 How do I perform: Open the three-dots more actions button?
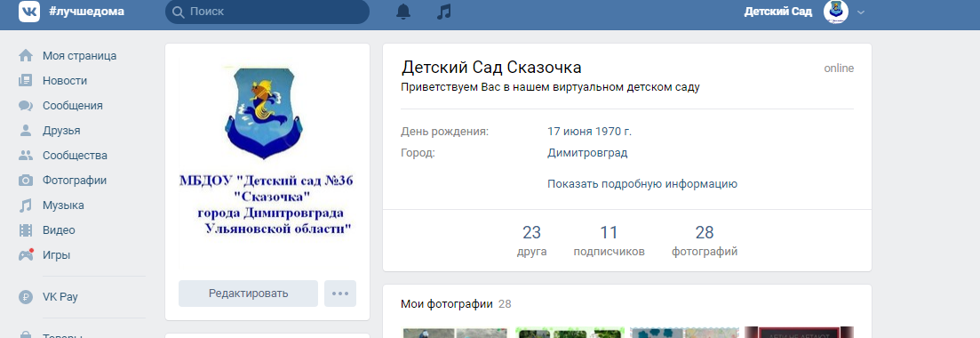(x=340, y=294)
